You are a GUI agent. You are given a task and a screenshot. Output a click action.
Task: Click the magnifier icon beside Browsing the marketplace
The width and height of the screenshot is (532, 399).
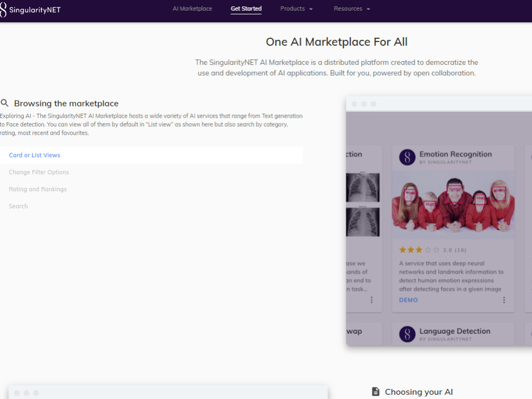4,103
